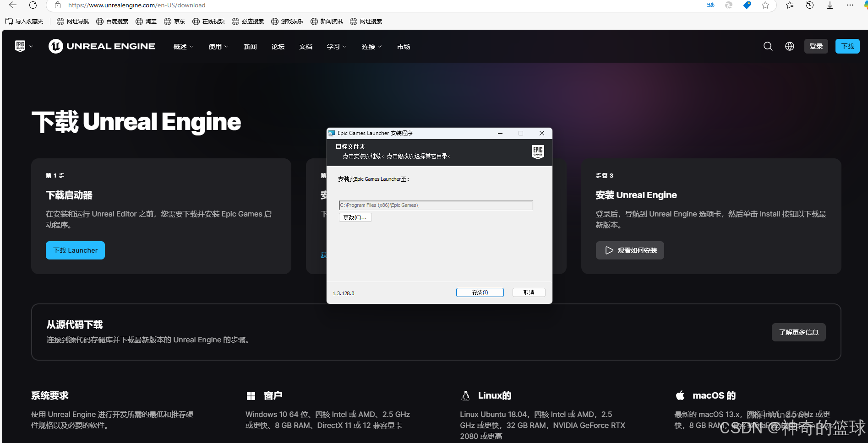The height and width of the screenshot is (443, 868).
Task: Click blue 下载 button in navbar
Action: [x=847, y=46]
